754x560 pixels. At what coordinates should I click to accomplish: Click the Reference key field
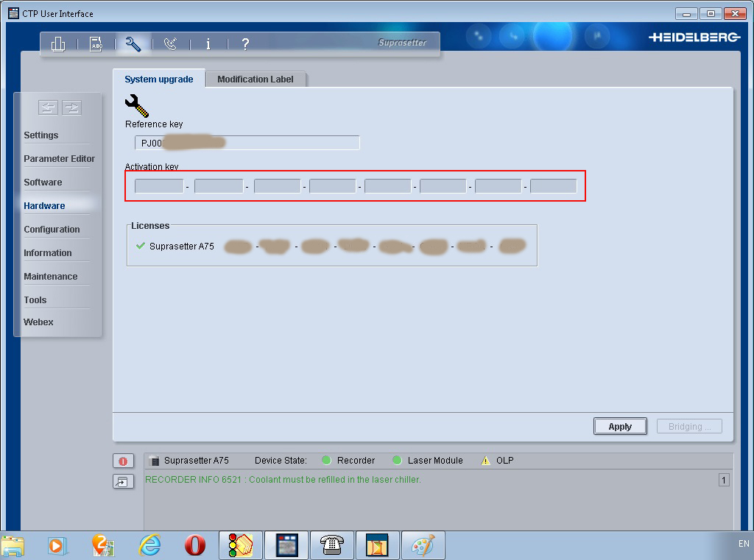tap(247, 143)
